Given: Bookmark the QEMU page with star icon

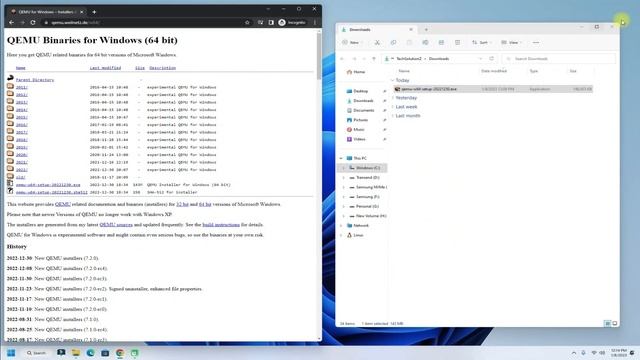Looking at the screenshot, I should [x=247, y=22].
